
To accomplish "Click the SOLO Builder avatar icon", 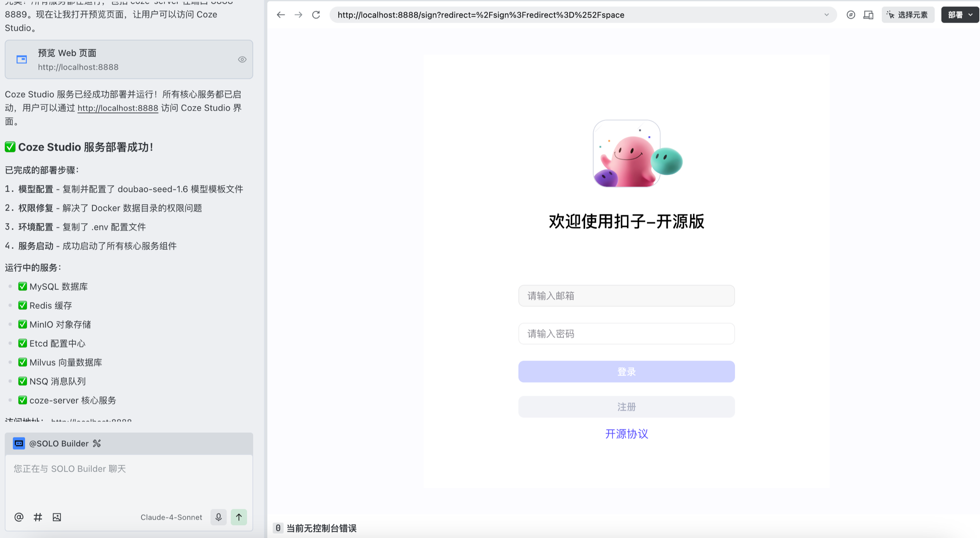I will click(x=19, y=444).
